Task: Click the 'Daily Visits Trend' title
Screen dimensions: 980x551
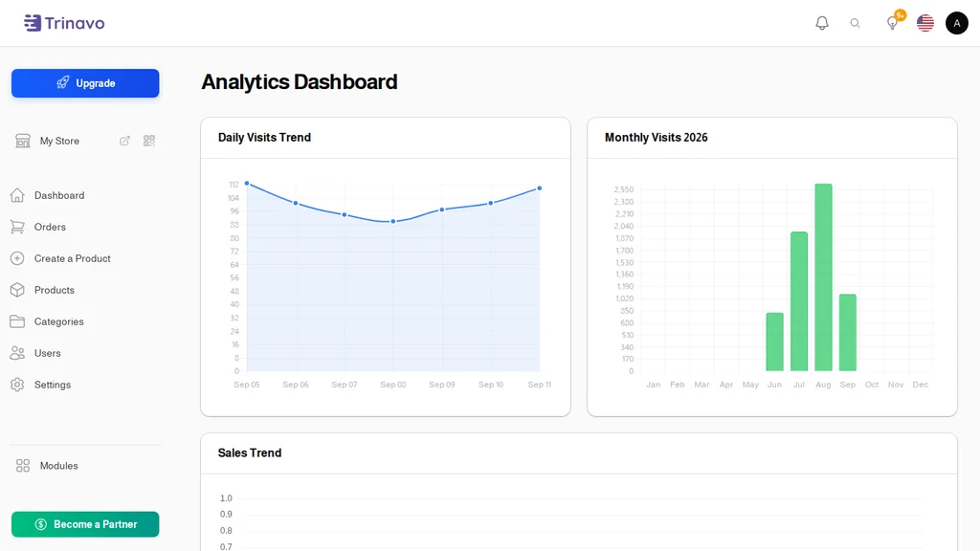Action: 264,138
